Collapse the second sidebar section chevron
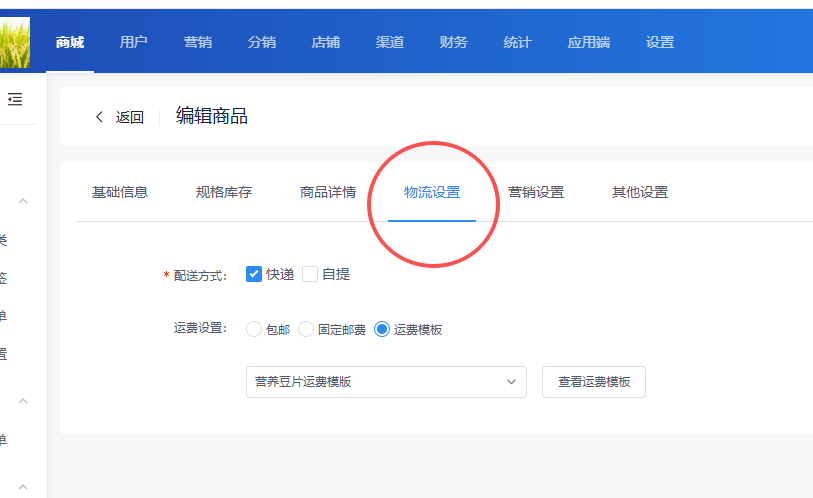This screenshot has width=813, height=498. click(x=23, y=401)
